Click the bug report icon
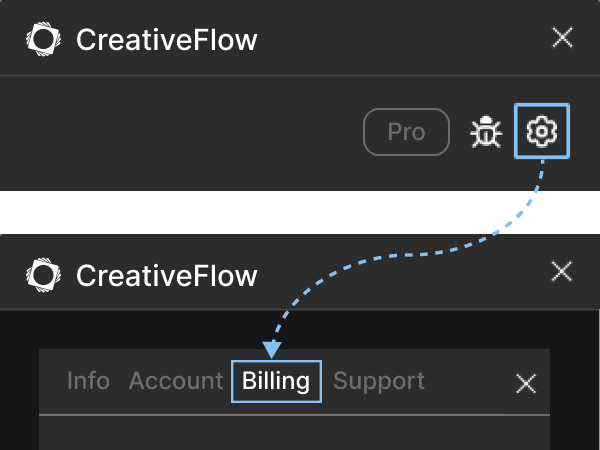The height and width of the screenshot is (450, 600). 487,132
